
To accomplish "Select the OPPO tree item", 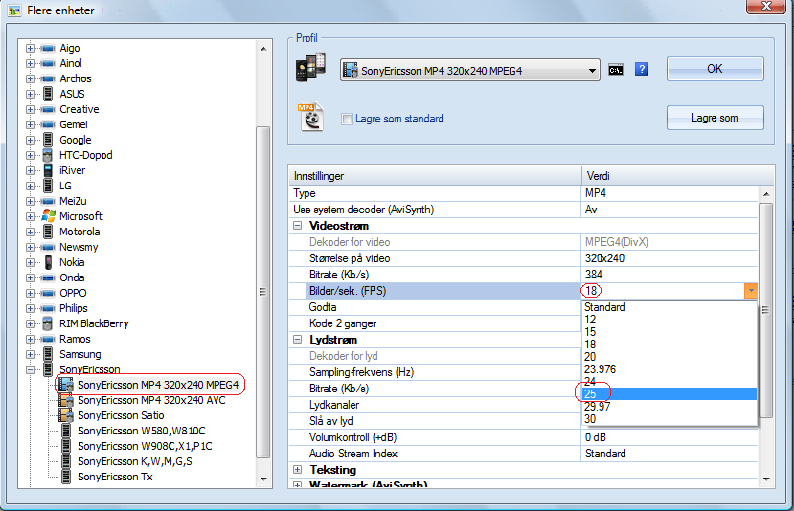I will 73,293.
